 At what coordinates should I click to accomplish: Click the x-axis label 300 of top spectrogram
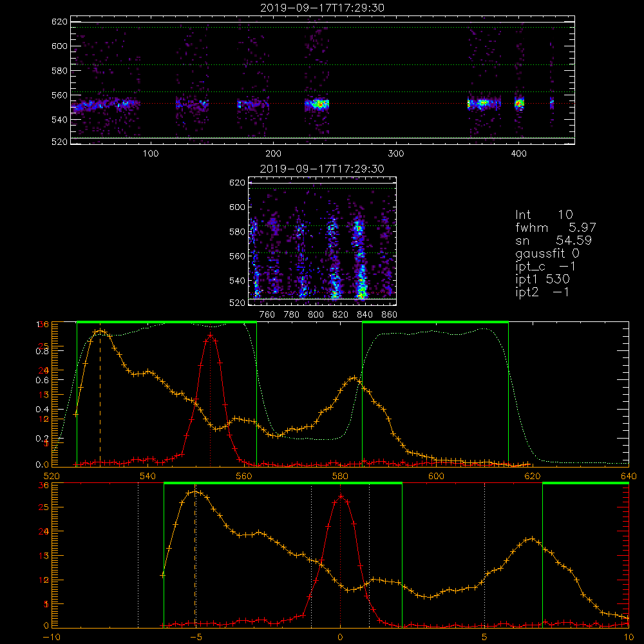pos(396,154)
